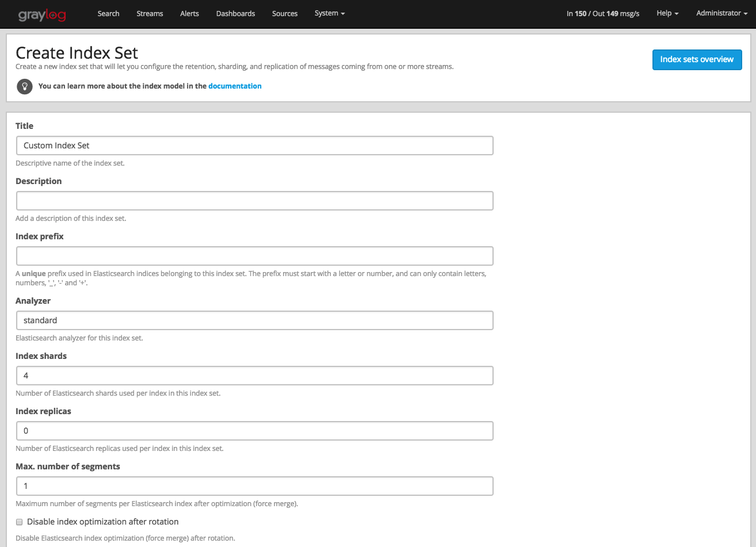
Task: Open the Administrator account dropdown
Action: click(x=720, y=13)
